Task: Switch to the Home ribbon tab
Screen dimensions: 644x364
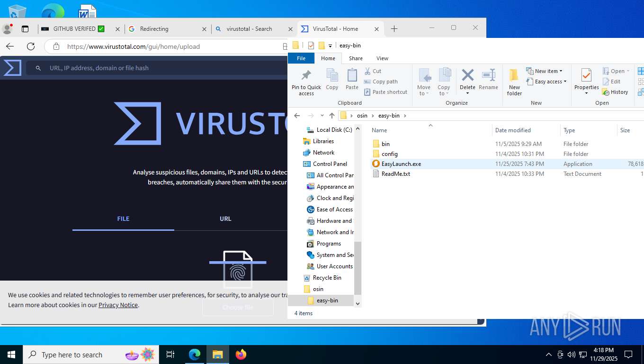Action: pyautogui.click(x=328, y=58)
